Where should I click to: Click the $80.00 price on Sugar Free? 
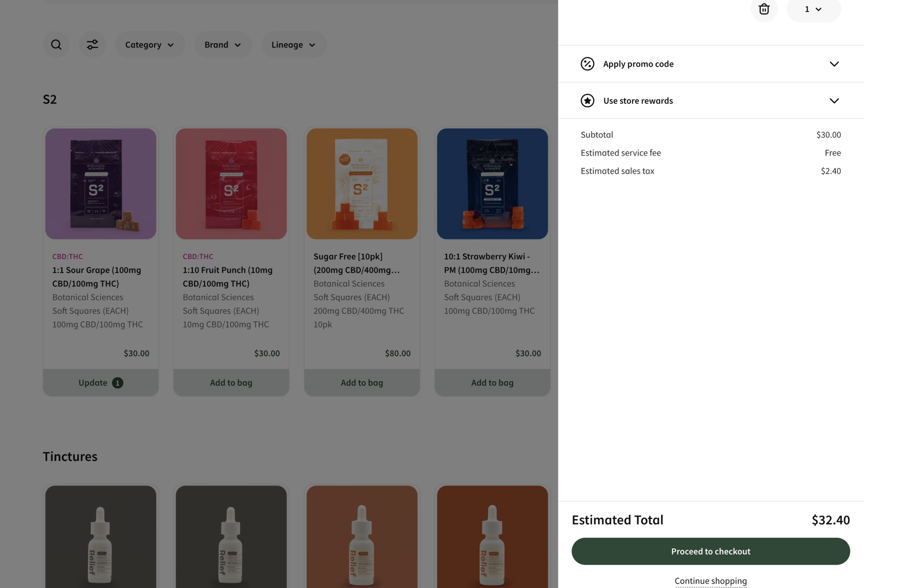(397, 353)
